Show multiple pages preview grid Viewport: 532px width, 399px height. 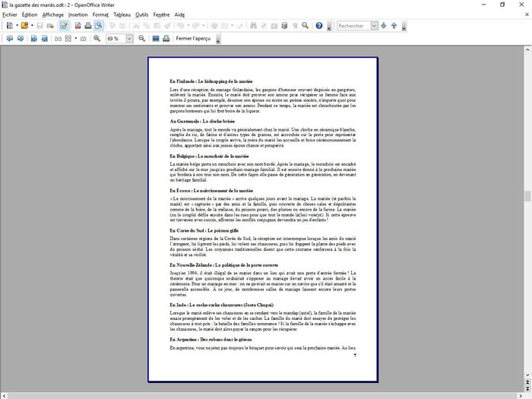68,39
